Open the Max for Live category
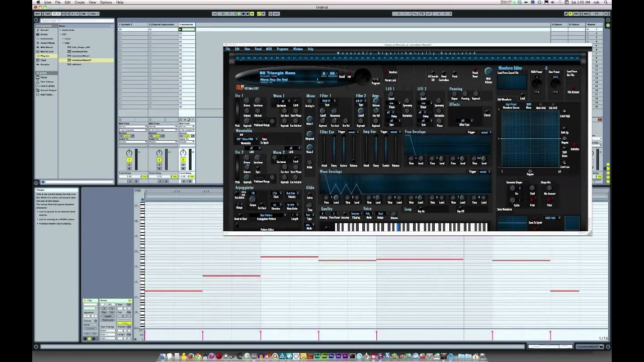 click(x=47, y=51)
